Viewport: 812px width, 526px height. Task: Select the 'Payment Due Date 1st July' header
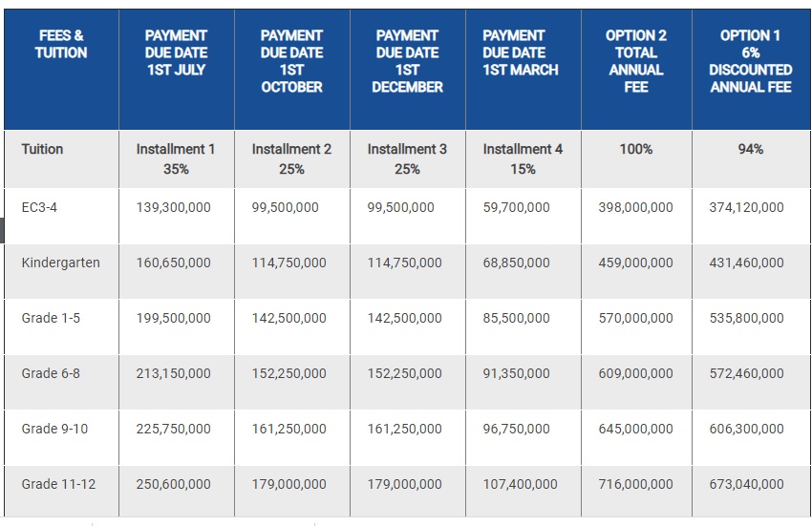pos(176,53)
